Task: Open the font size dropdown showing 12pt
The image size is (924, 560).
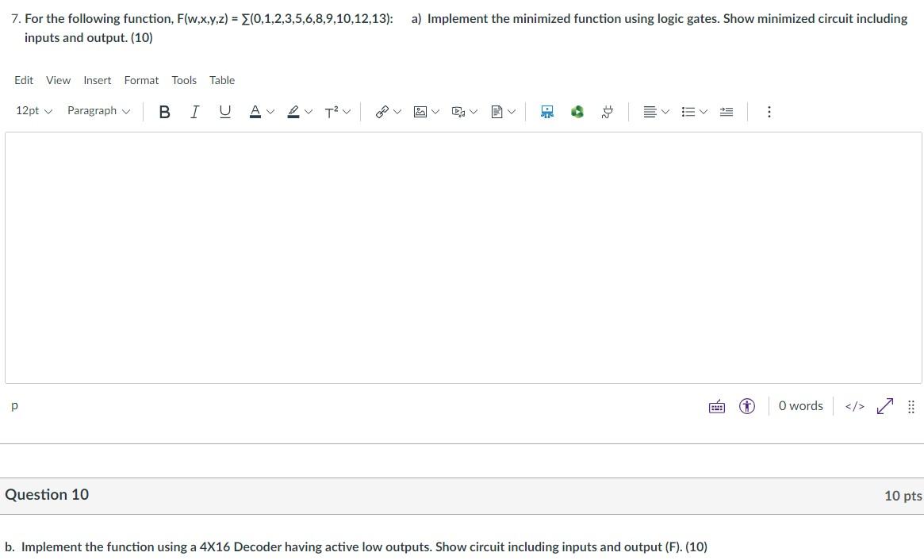Action: pos(32,110)
